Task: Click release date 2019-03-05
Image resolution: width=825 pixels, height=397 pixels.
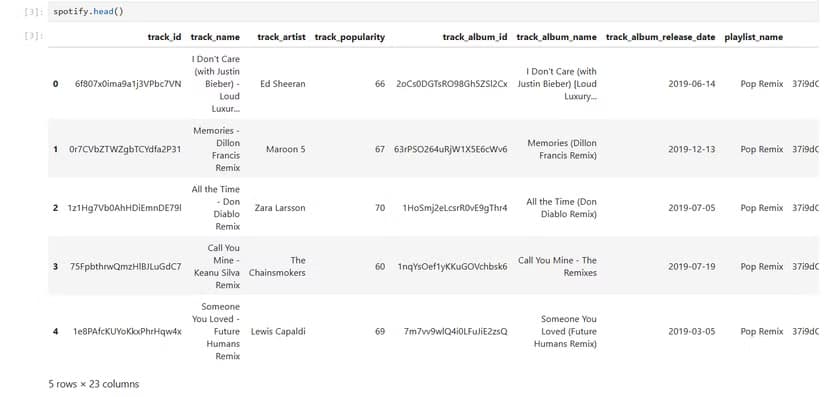Action: [692, 332]
